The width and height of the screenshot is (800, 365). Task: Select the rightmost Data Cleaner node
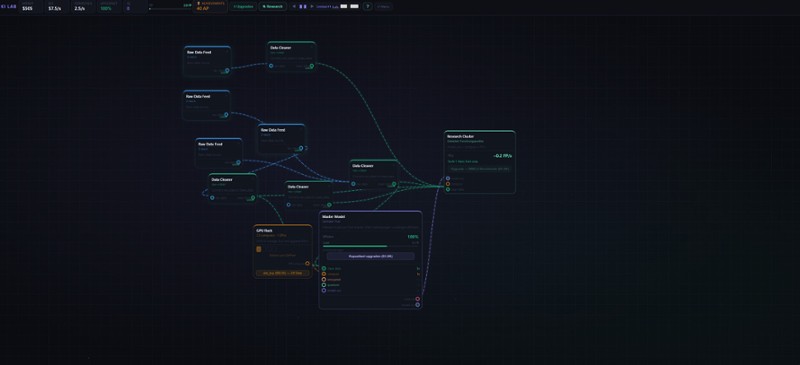[374, 174]
